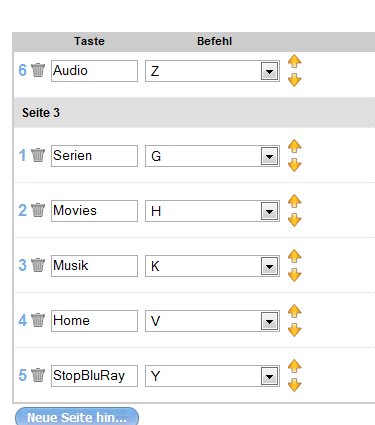Move Serien row down with arrow

tap(295, 165)
